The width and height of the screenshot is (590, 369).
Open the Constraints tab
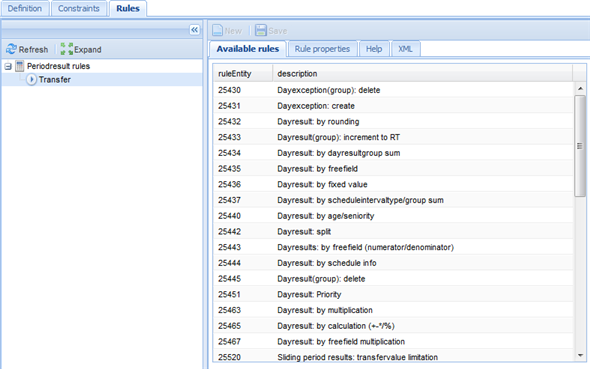tap(79, 8)
